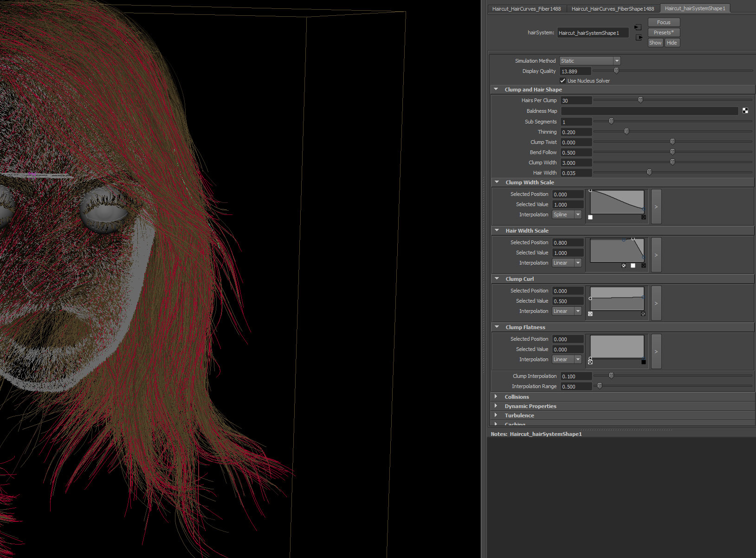Delete right key under Clump Curl ramp
The width and height of the screenshot is (756, 558).
click(x=643, y=314)
